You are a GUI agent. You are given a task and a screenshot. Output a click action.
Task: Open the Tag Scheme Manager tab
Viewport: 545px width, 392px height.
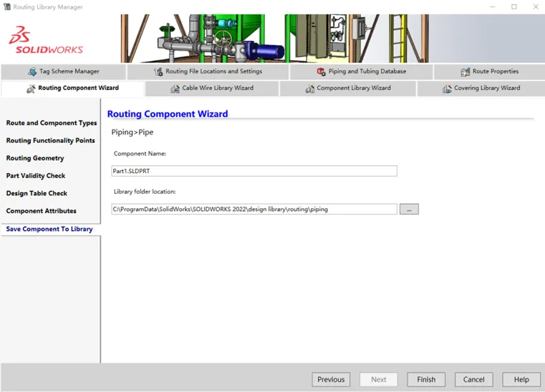coord(63,72)
